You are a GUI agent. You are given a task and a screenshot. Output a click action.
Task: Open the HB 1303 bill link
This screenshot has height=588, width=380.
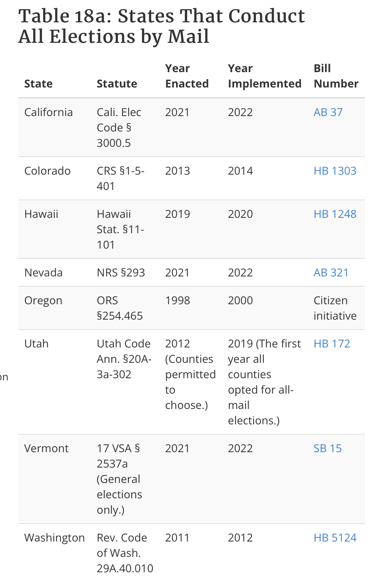coord(335,171)
